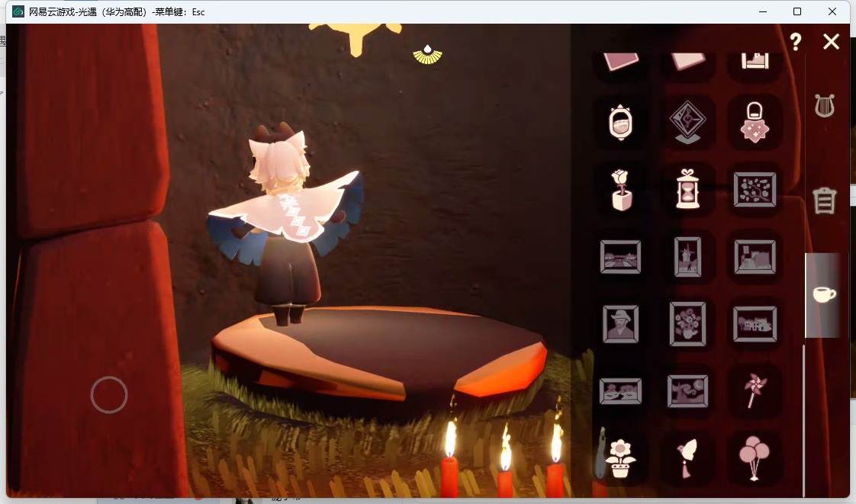
Task: Pick the hourglass lantern prop
Action: tap(688, 189)
